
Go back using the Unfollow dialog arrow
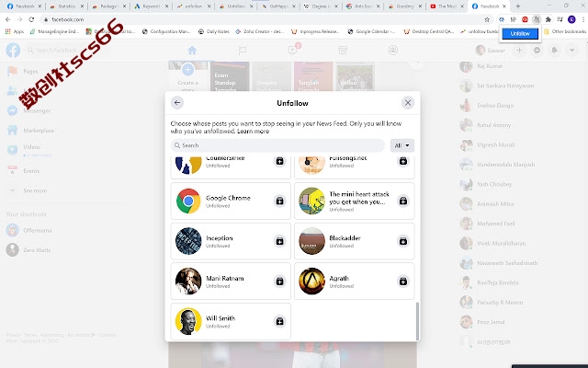(177, 102)
